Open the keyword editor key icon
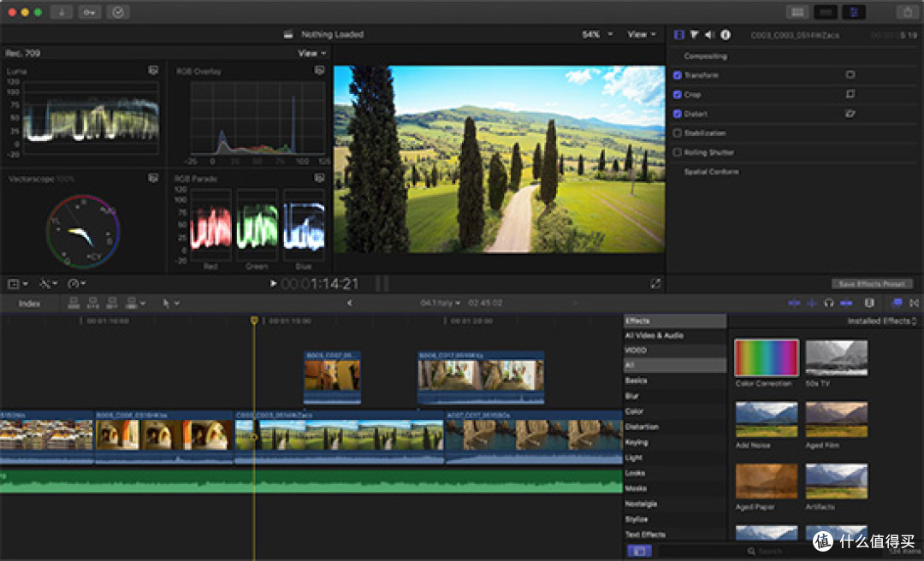Viewport: 924px width, 561px height. 90,12
